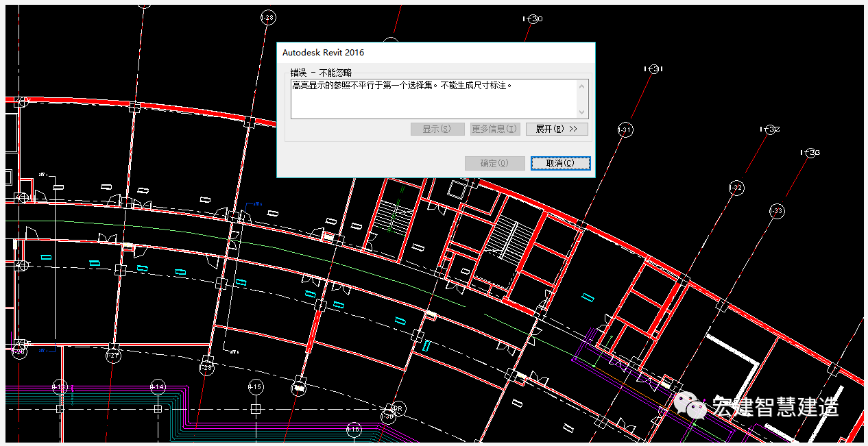Click the 更多信息(I) button
868x446 pixels.
click(x=494, y=129)
